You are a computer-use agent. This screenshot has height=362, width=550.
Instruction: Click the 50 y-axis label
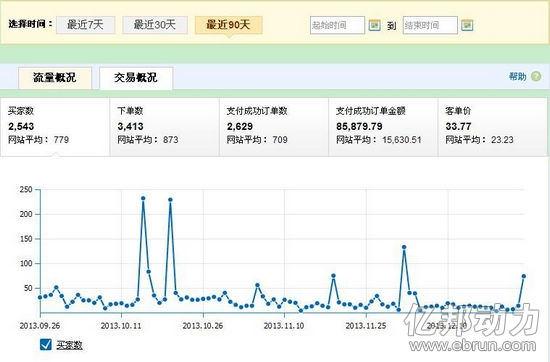[28, 288]
